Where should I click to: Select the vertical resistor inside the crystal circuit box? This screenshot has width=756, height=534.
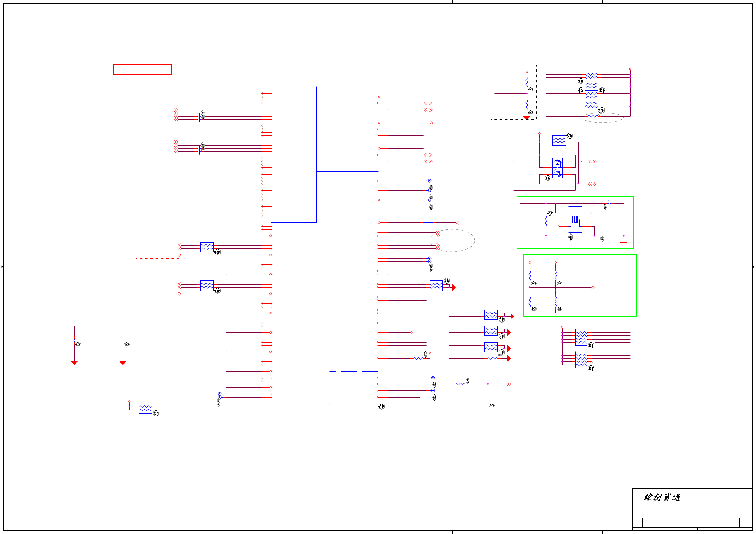[x=546, y=221]
